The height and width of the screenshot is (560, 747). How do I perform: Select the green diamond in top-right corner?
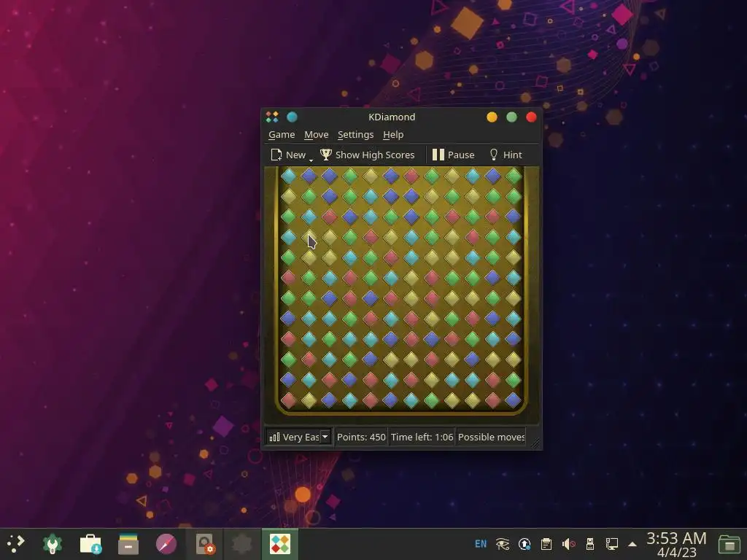point(513,176)
